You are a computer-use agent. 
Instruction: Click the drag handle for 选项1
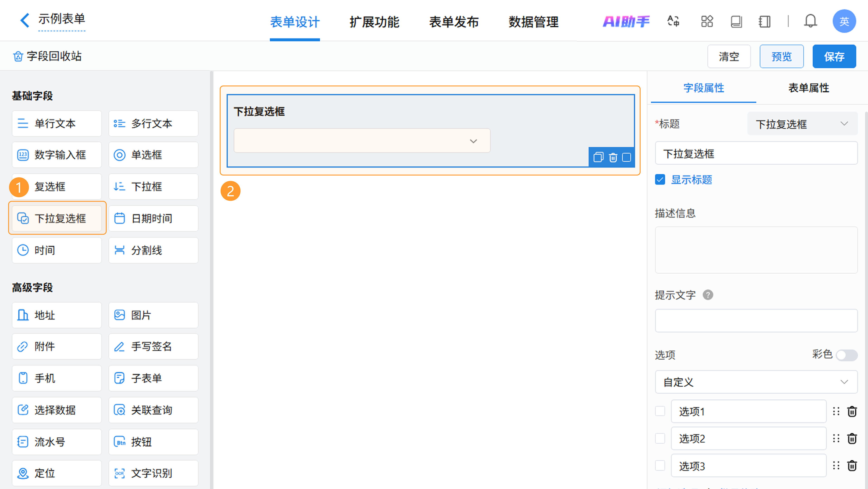tap(836, 411)
